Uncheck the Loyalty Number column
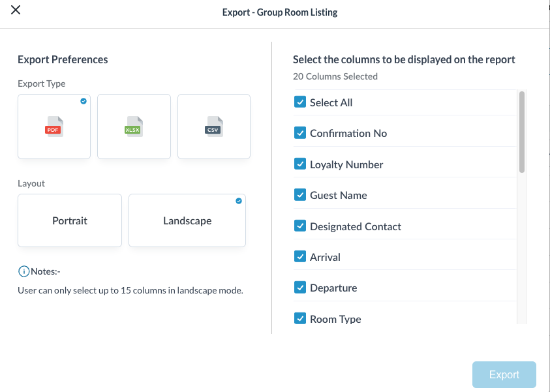The height and width of the screenshot is (392, 550). click(x=300, y=164)
